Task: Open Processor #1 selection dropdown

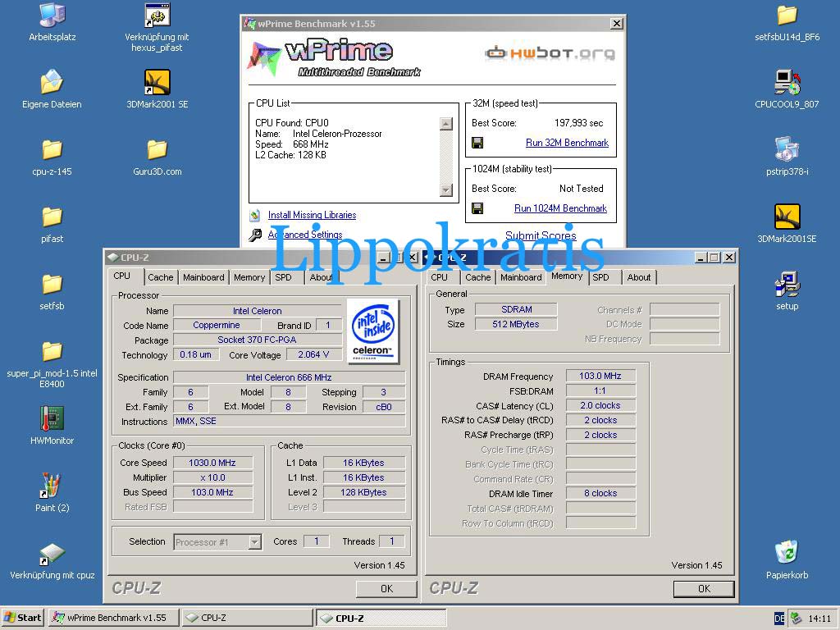Action: (x=255, y=542)
